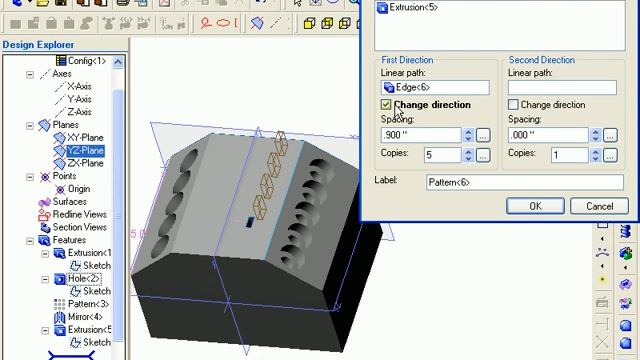Select the highlighted YZ-Plane item
This screenshot has height=360, width=640.
(85, 151)
